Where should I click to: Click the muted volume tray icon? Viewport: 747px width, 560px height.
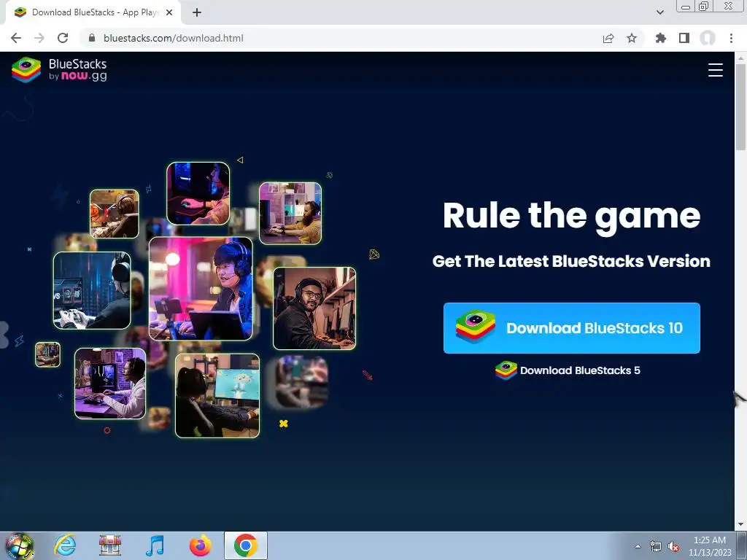pyautogui.click(x=673, y=546)
